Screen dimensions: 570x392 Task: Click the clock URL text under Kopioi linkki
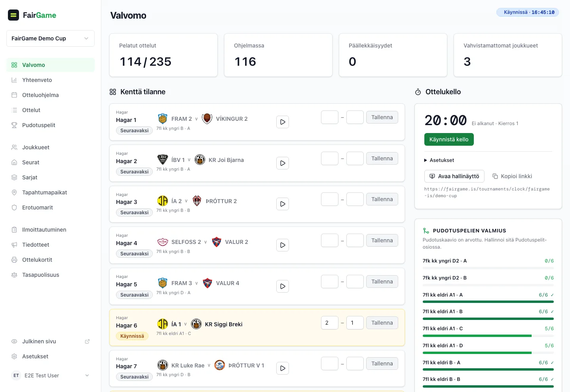point(487,192)
